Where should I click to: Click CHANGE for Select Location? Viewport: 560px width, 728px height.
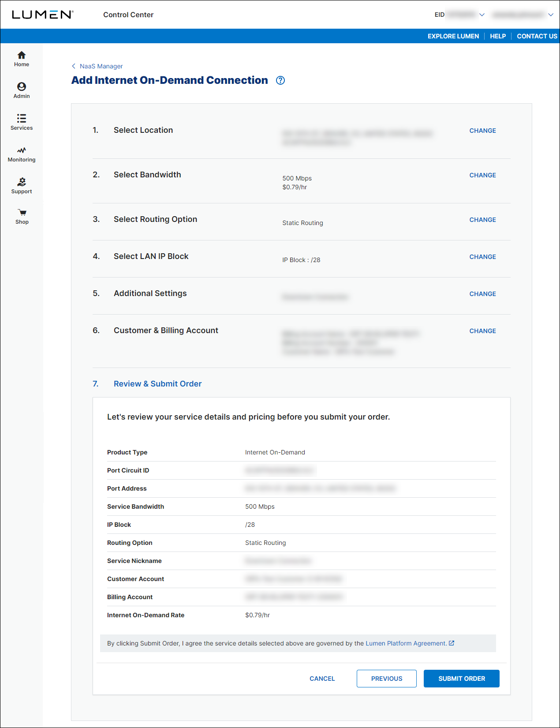[483, 131]
